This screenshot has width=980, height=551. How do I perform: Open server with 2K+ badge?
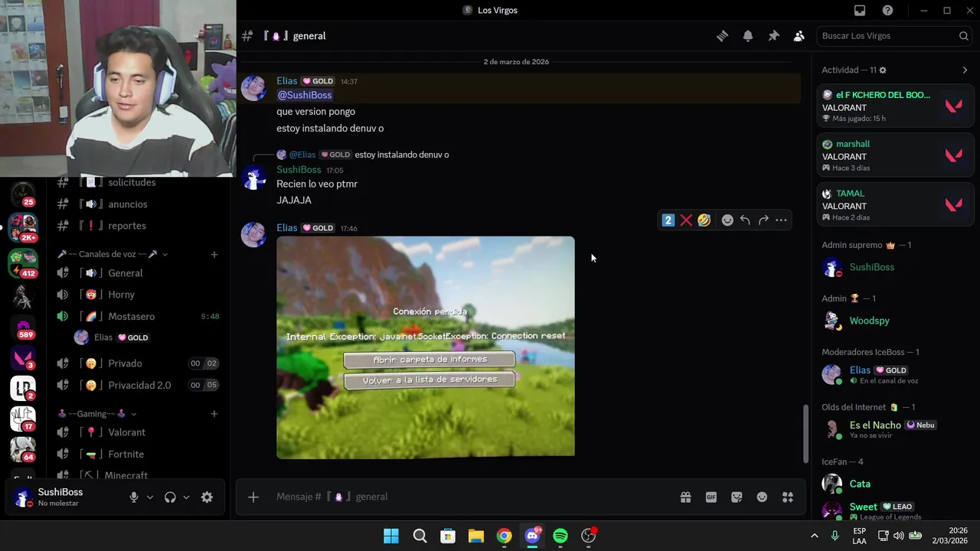pos(23,227)
